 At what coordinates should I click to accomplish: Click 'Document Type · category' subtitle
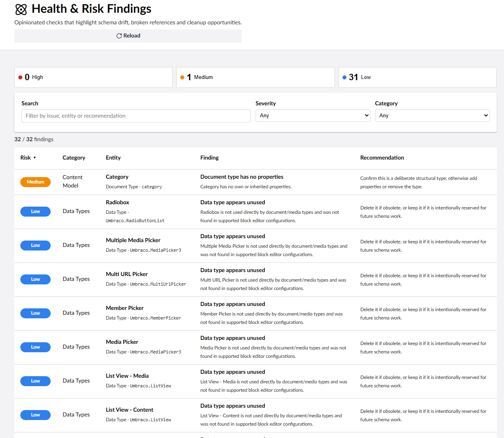(x=134, y=187)
